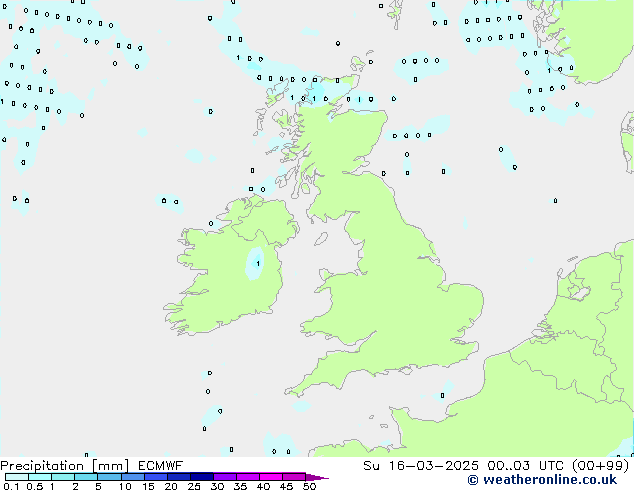Screen dimensions: 634x490
Task: Click the "Precipitation [mm]" title text
Action: [64, 466]
